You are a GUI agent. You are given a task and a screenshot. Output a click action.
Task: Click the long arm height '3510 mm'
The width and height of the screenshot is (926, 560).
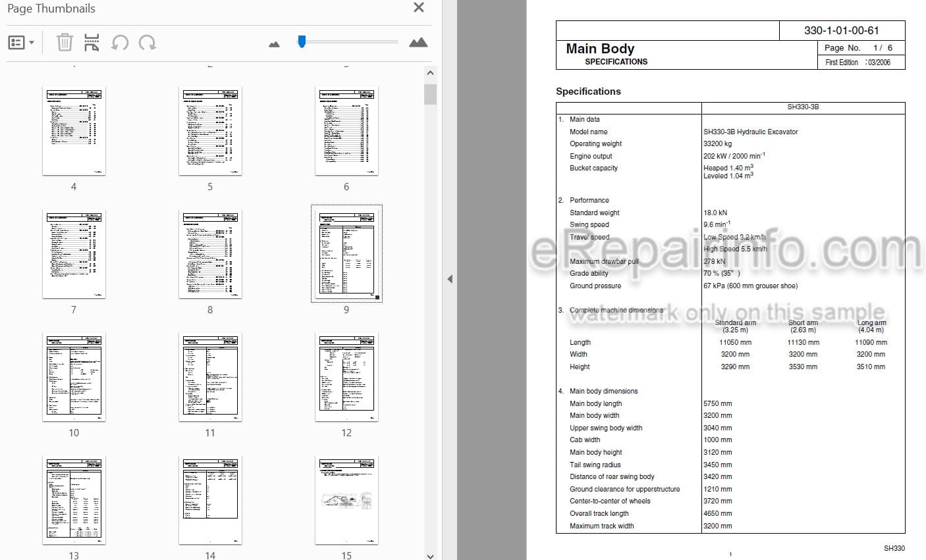871,367
